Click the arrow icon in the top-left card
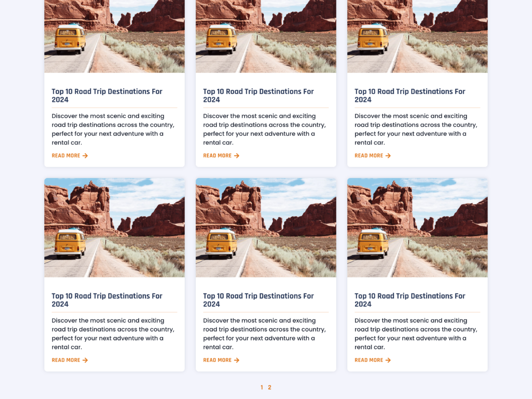This screenshot has height=399, width=532. pyautogui.click(x=85, y=156)
